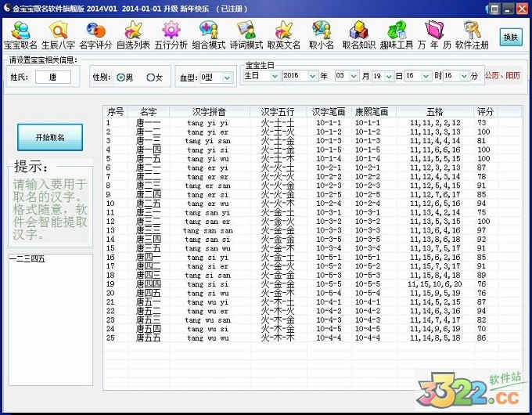The image size is (532, 415).
Task: Sort by the 汉字拼音 column header
Action: [x=209, y=111]
